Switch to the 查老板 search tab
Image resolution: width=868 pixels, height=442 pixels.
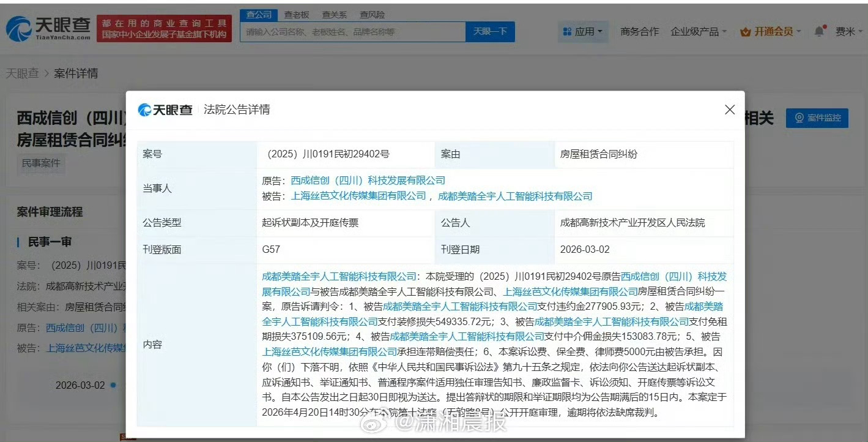(297, 14)
